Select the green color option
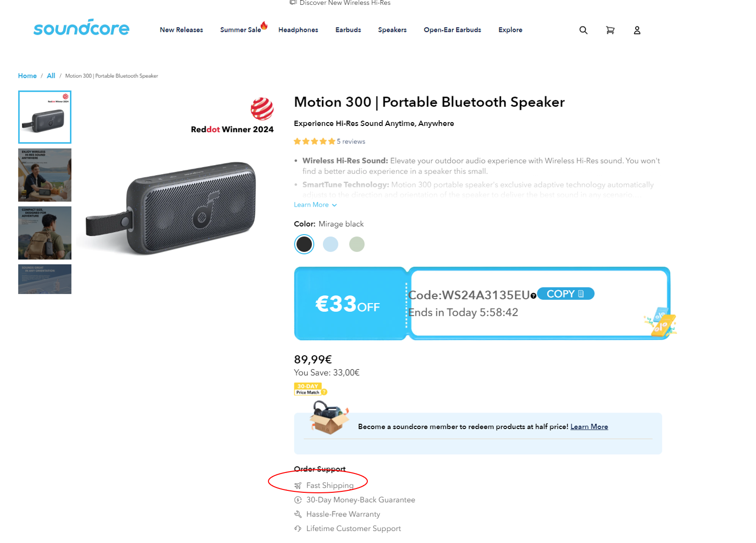Screen dimensions: 756x543 click(x=357, y=244)
